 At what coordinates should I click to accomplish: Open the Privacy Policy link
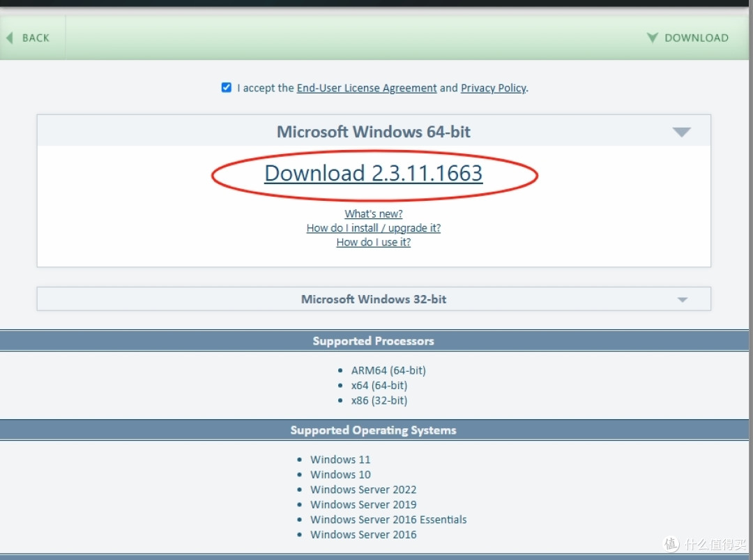click(493, 88)
